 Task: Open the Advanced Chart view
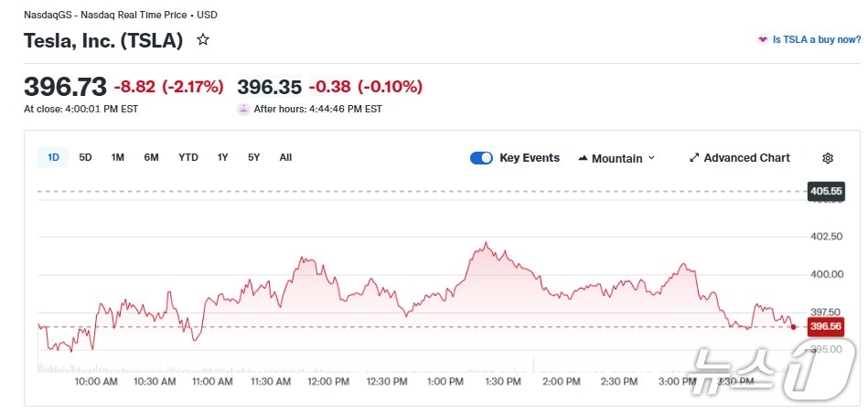click(739, 158)
